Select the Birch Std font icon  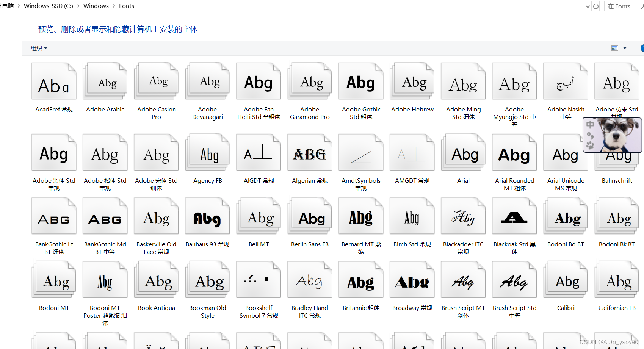[412, 216]
